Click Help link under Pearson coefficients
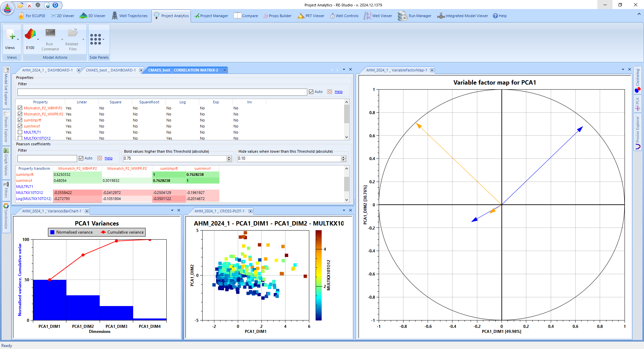Image resolution: width=644 pixels, height=349 pixels. coord(108,158)
